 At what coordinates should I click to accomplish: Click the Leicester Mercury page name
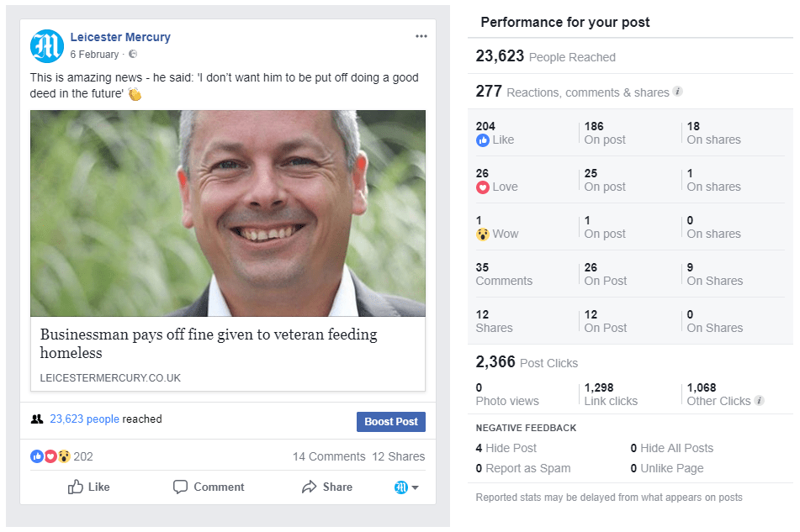click(120, 37)
